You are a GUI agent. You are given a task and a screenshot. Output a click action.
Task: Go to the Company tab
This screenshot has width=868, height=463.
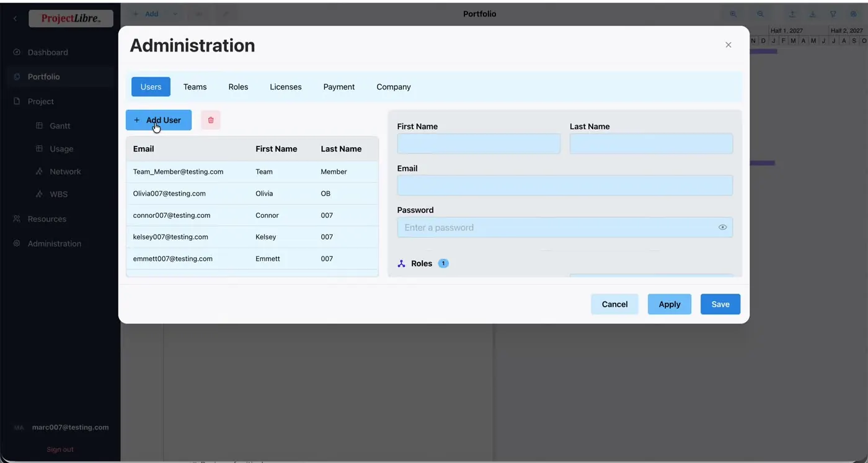click(x=394, y=87)
